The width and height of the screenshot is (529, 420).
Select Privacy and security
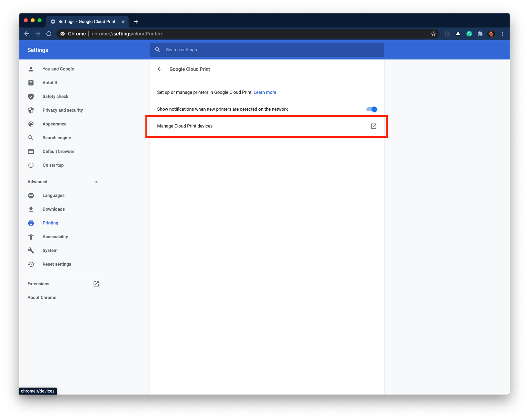[63, 110]
